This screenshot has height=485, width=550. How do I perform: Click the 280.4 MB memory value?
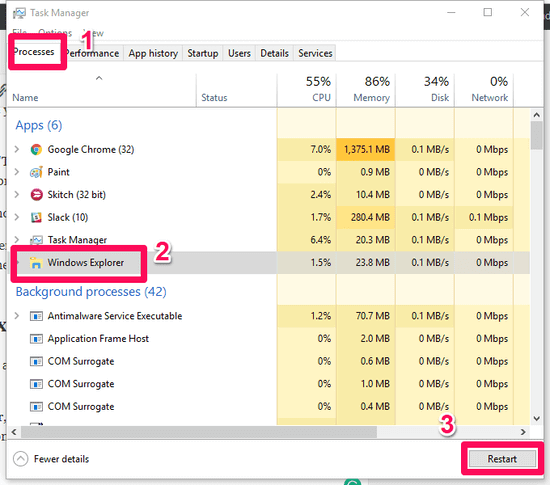coord(370,217)
